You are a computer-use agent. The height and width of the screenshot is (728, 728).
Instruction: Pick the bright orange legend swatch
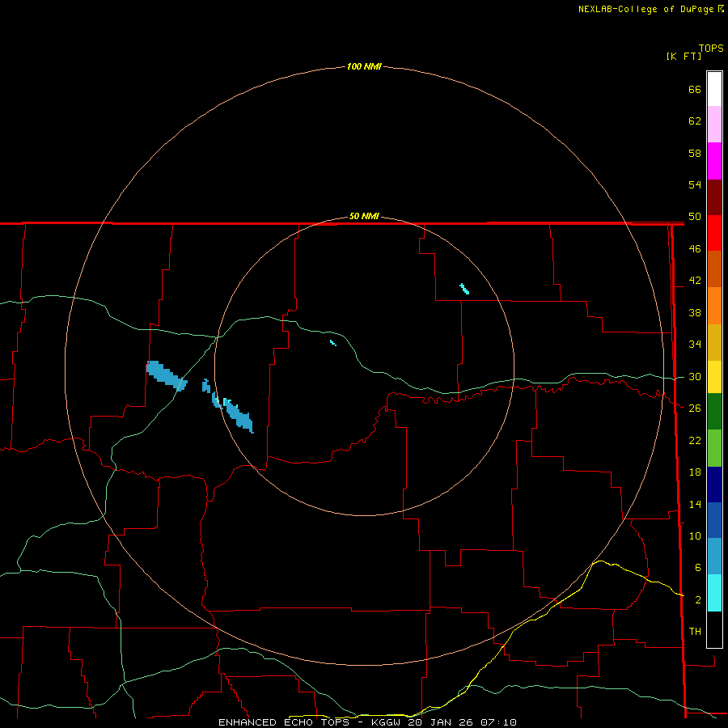click(x=714, y=306)
